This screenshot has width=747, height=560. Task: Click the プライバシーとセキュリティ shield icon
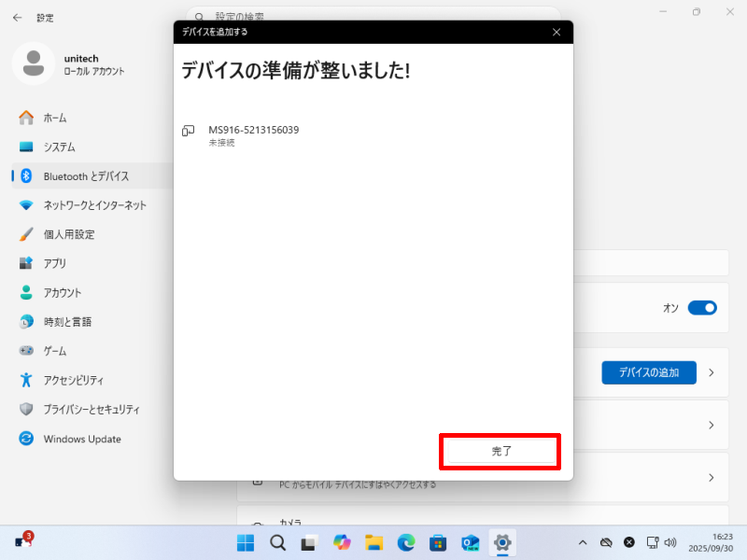pyautogui.click(x=26, y=409)
